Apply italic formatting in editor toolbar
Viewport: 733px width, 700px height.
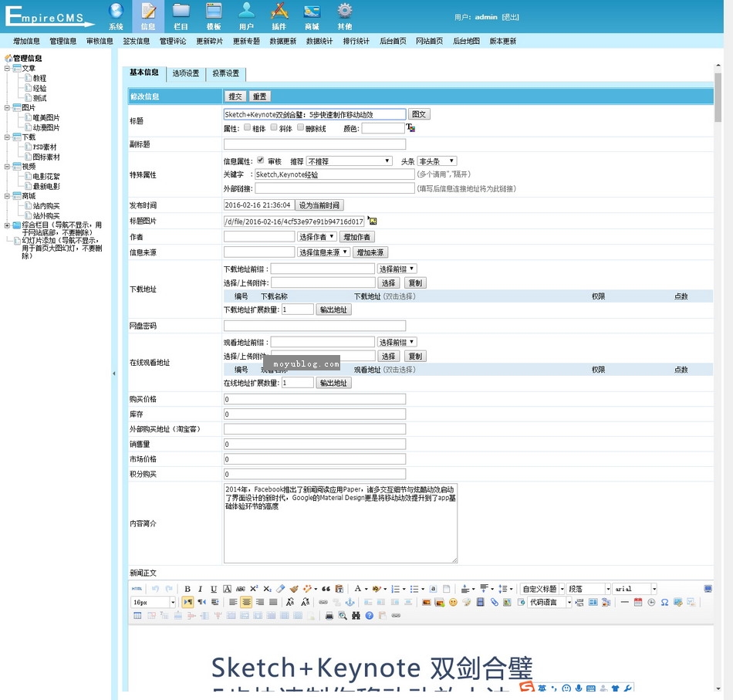click(200, 589)
